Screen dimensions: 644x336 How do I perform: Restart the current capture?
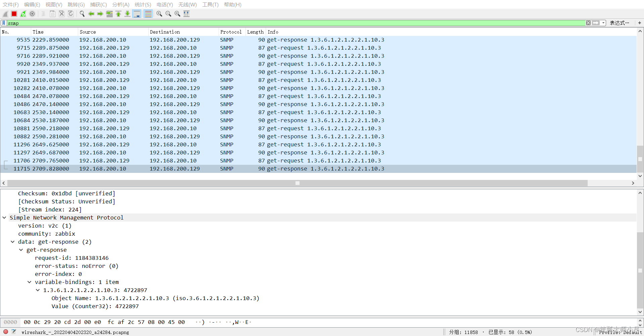click(x=23, y=14)
